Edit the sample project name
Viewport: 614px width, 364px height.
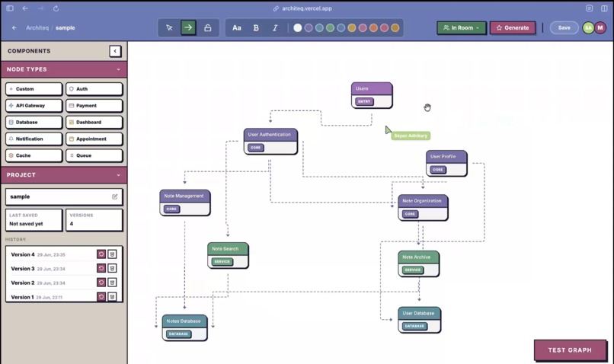pos(115,197)
